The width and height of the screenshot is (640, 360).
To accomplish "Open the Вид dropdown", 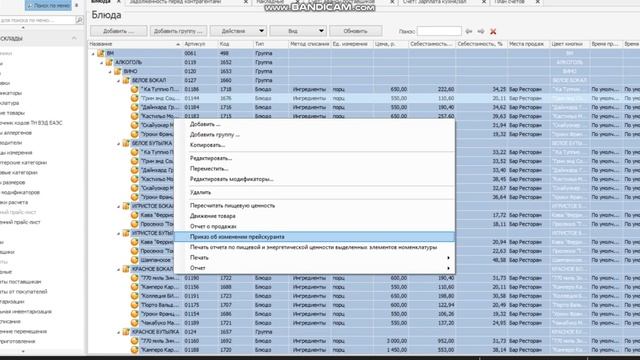I will click(x=298, y=31).
